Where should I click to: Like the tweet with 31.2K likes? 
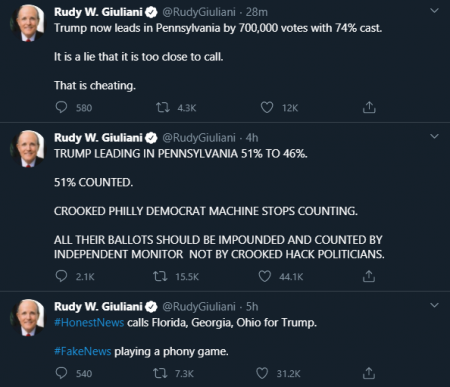coord(262,373)
